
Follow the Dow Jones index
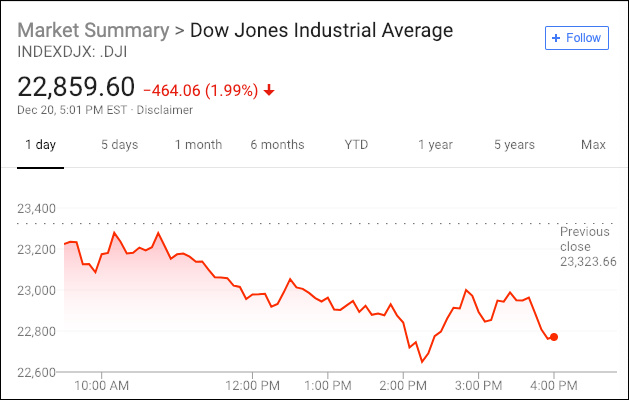(x=576, y=38)
